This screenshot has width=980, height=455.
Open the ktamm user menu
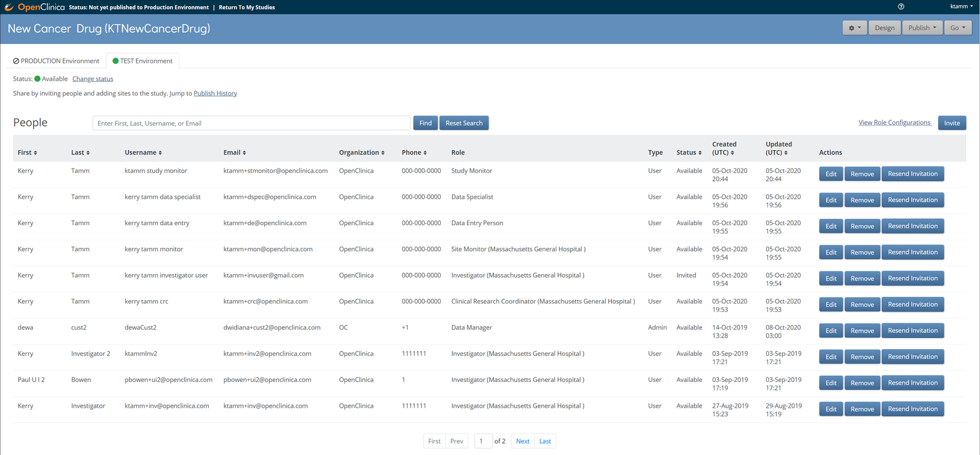tap(961, 7)
